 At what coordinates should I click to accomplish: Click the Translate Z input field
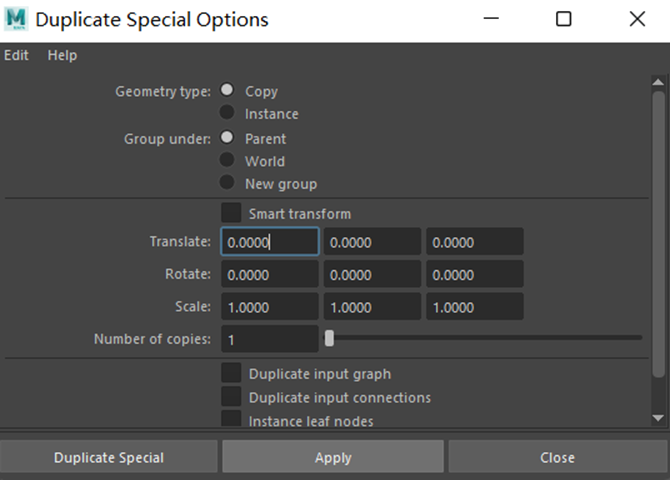[475, 242]
